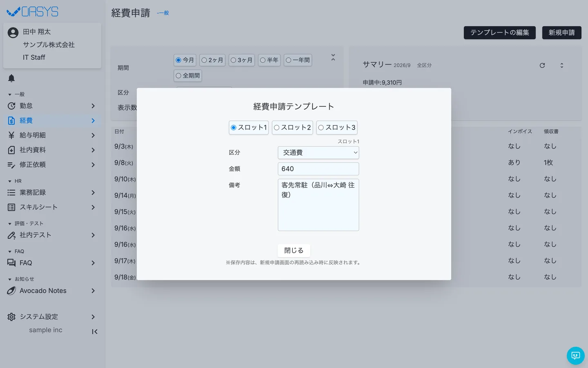
Task: Select the 全期間 period radio
Action: (178, 76)
